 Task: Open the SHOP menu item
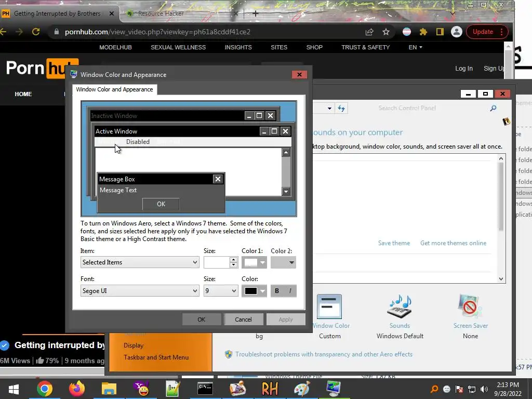[x=314, y=47]
